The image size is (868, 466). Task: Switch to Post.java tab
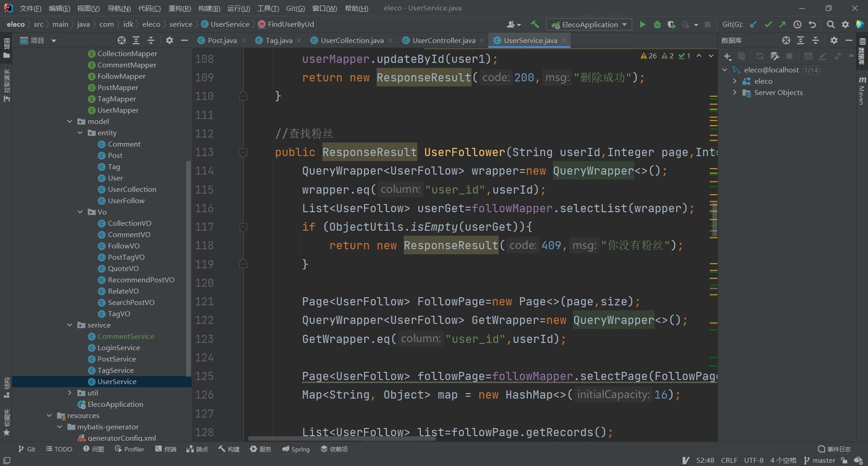(222, 40)
